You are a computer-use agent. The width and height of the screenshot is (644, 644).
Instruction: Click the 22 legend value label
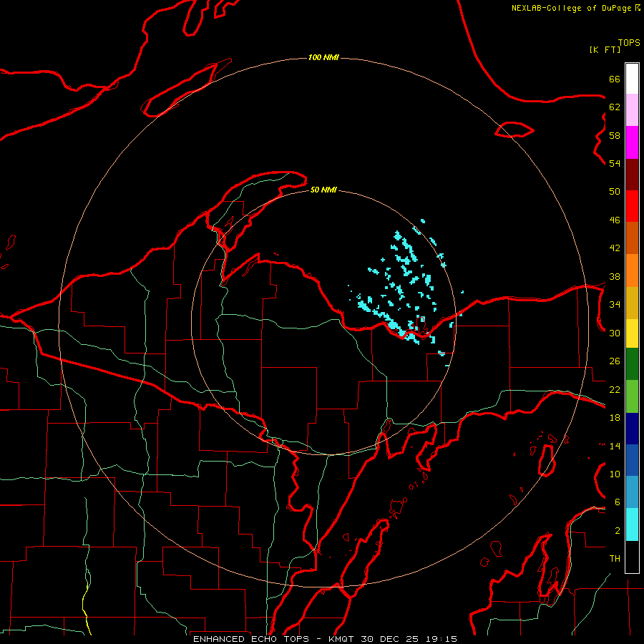[615, 390]
